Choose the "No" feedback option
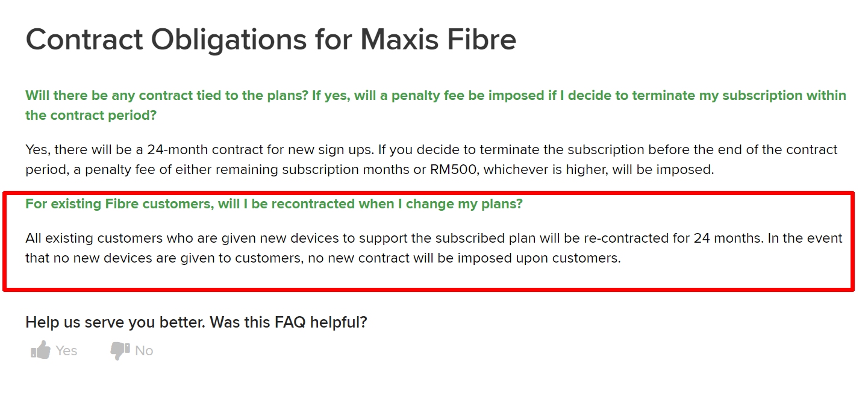Screen dimensions: 868x395 click(x=144, y=350)
